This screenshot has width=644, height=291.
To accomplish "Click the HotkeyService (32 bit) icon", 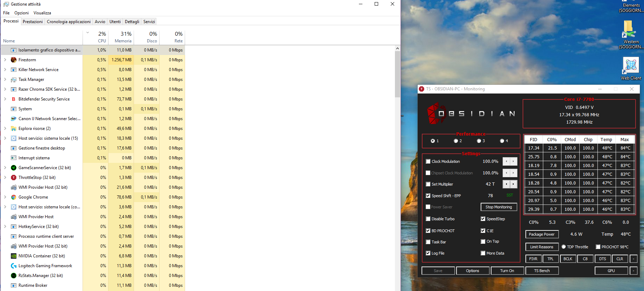I will pyautogui.click(x=14, y=227).
